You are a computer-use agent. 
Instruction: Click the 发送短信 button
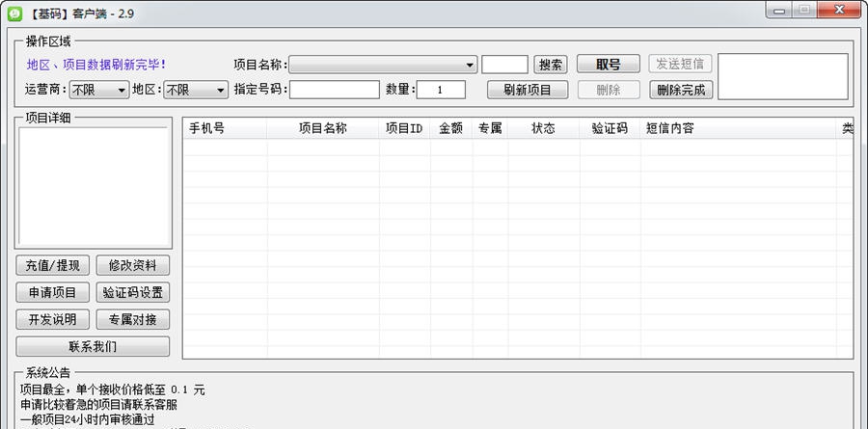(x=680, y=65)
